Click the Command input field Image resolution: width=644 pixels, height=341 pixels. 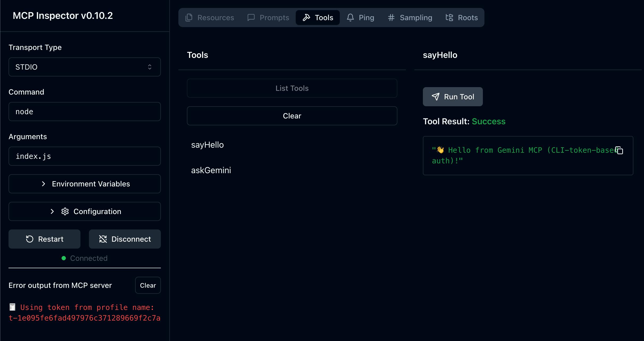(84, 112)
